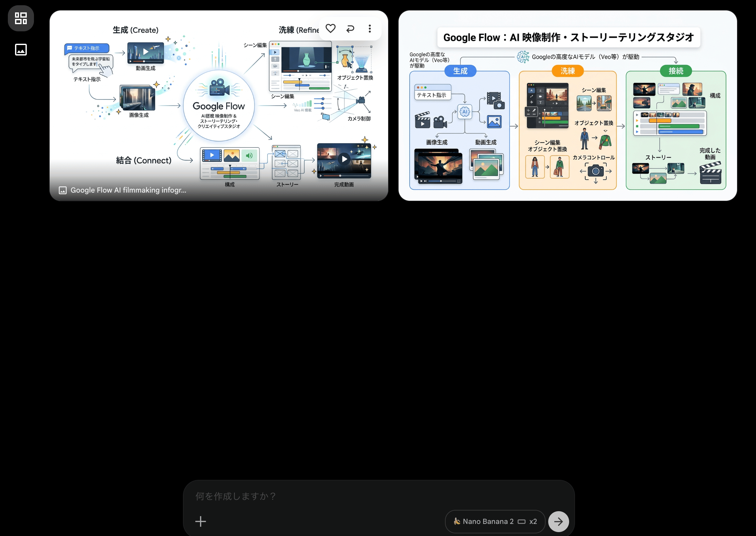This screenshot has height=536, width=756.
Task: Click the aspect ratio rectangle icon
Action: (521, 522)
